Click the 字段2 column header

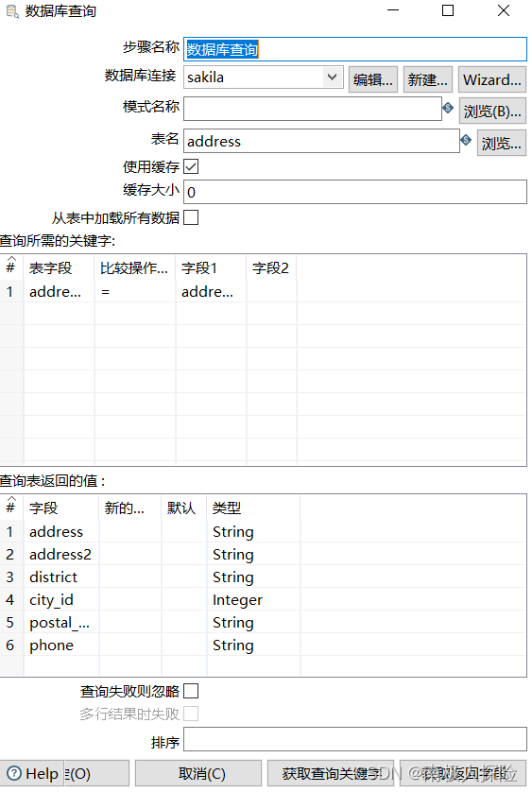[271, 267]
